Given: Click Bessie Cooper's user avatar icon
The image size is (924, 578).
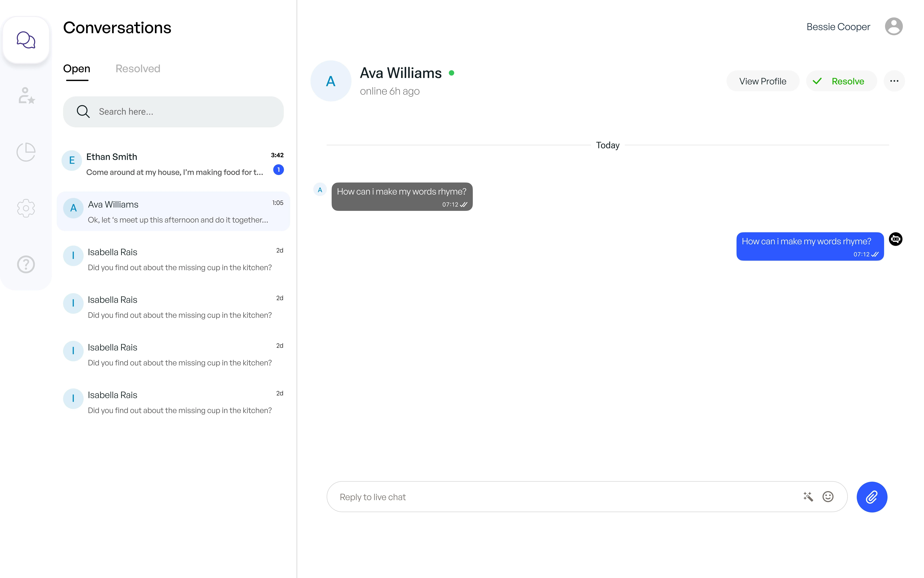Looking at the screenshot, I should (x=894, y=26).
